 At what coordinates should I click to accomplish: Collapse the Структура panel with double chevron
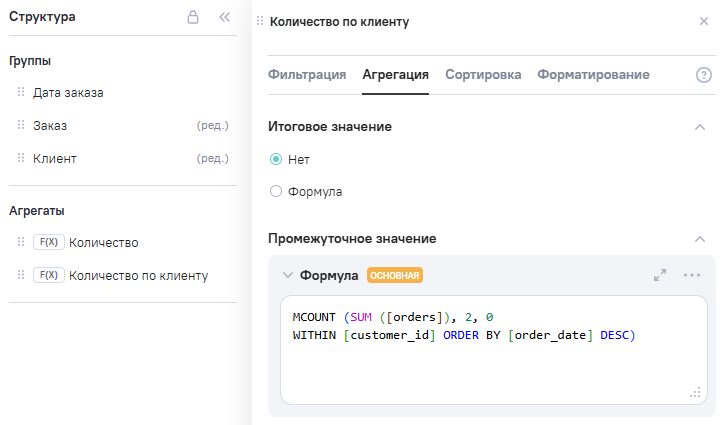(x=224, y=17)
